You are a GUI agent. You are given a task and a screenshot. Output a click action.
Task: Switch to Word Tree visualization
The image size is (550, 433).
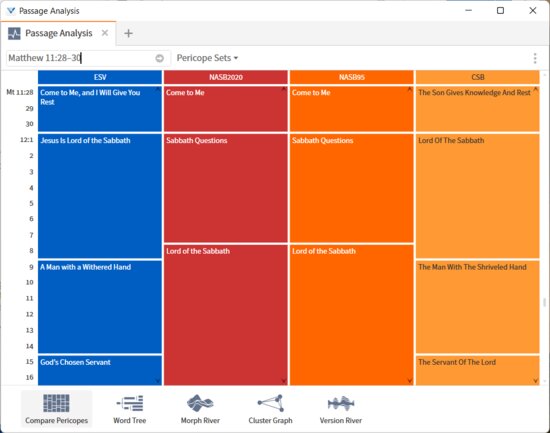pyautogui.click(x=129, y=409)
